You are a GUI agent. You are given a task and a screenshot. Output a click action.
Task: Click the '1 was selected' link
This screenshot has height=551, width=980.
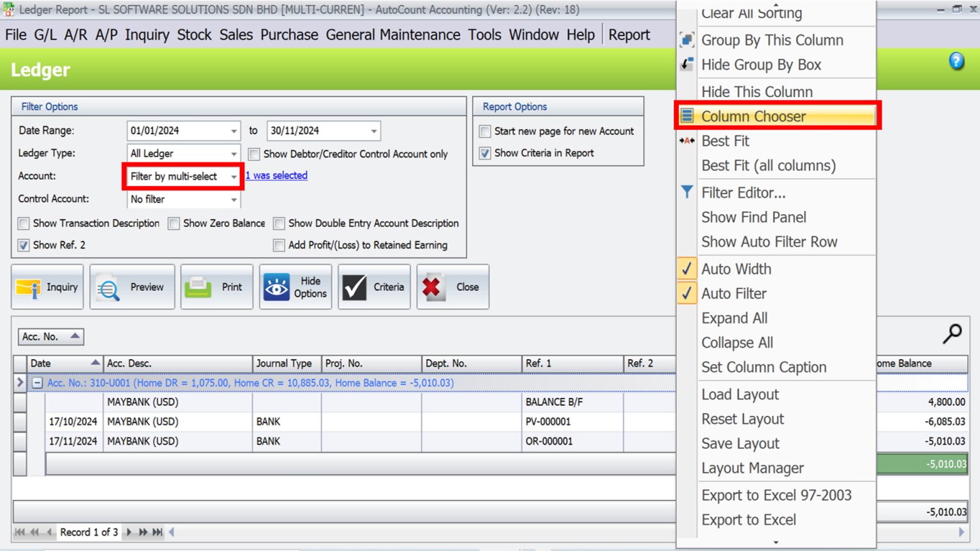[276, 175]
